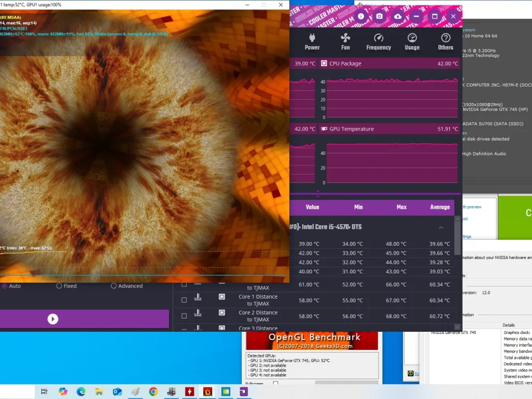
Task: Select the Fixed radio option
Action: (x=59, y=286)
